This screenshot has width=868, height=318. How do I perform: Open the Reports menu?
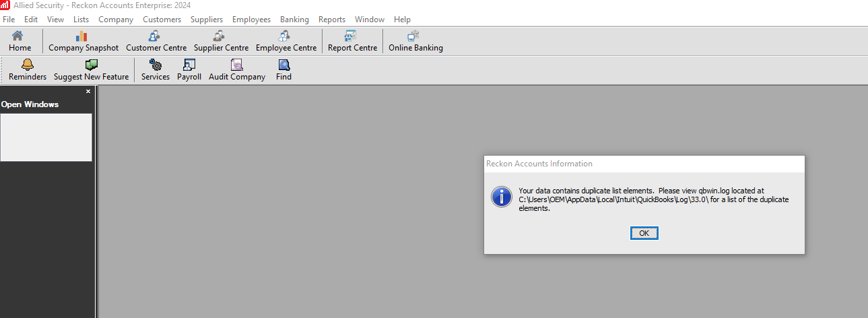pyautogui.click(x=332, y=20)
